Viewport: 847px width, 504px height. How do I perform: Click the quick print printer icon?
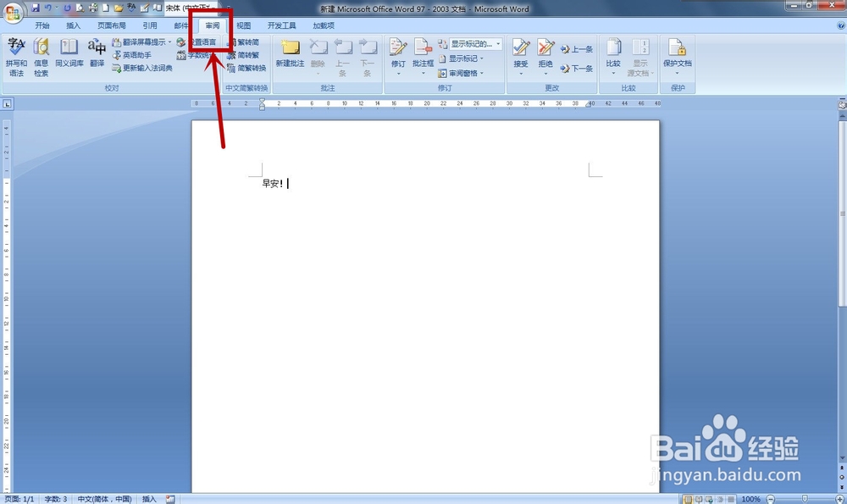(93, 8)
